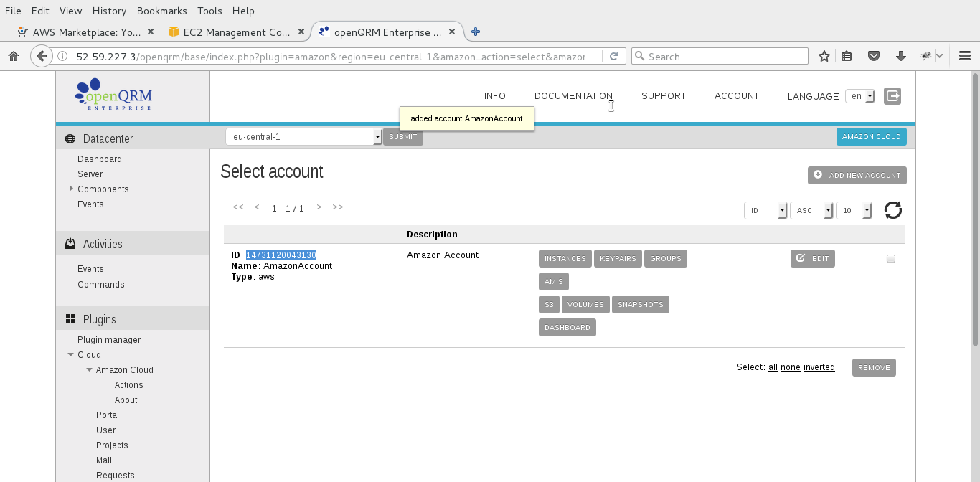Click the REMOVE button
Screen dimensions: 980x482
(874, 368)
